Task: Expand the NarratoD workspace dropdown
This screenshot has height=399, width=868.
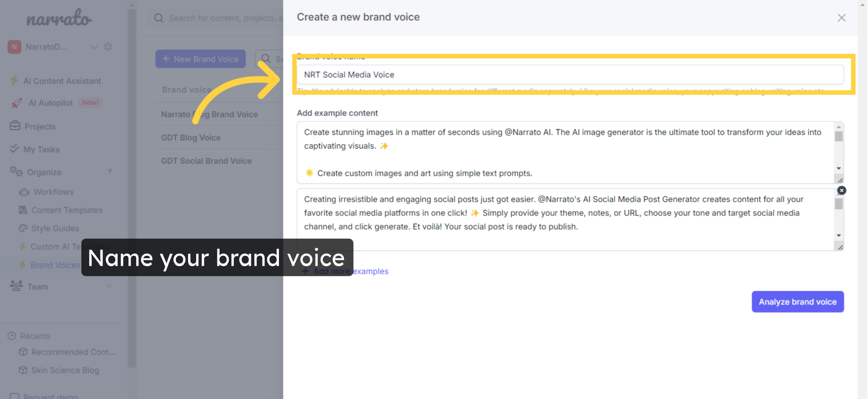Action: 94,47
